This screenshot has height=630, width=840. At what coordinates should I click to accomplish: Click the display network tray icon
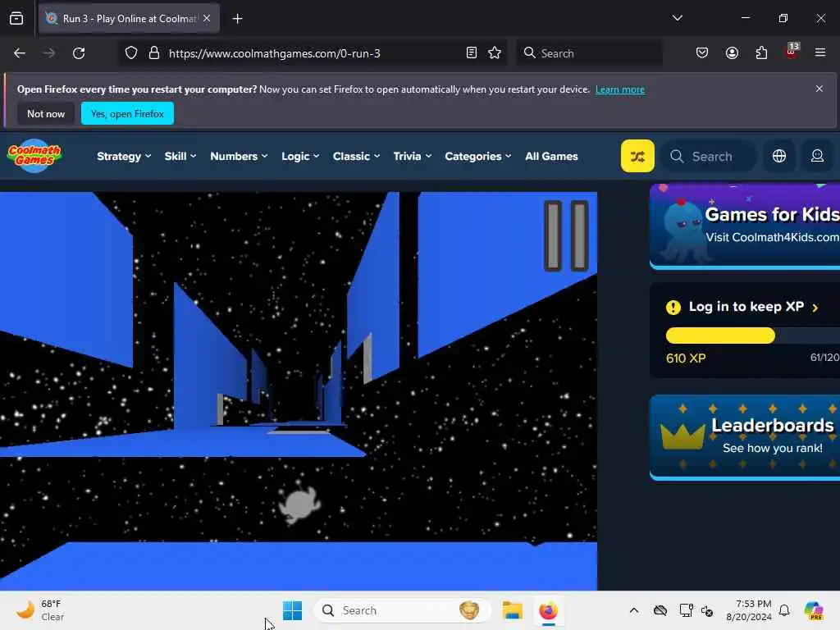tap(686, 610)
